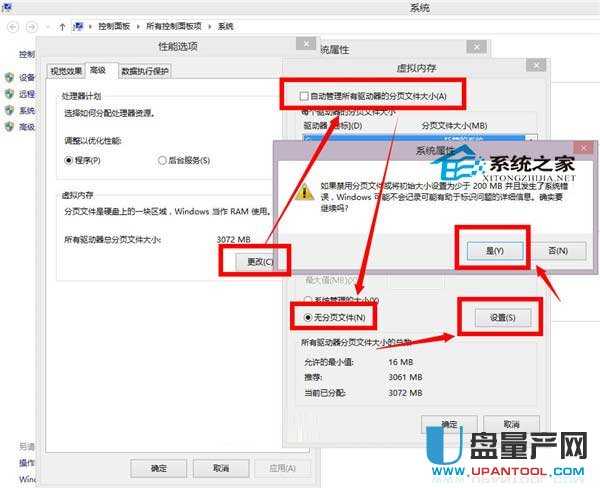Image resolution: width=600 pixels, height=488 pixels.
Task: Click the shield icon beside 系统
Action: coord(9,111)
